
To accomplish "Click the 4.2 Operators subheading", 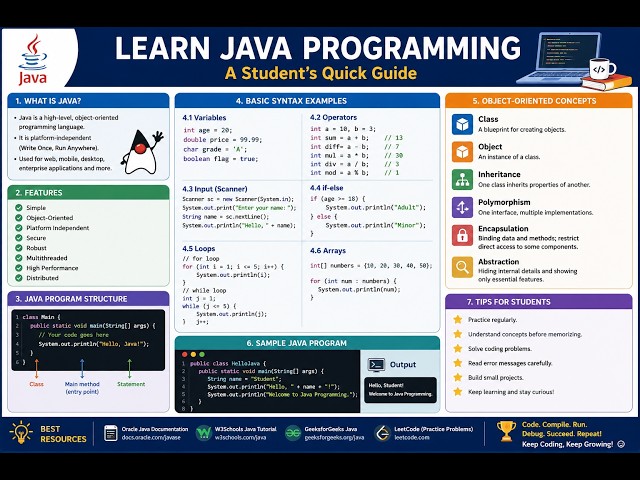I will click(x=333, y=117).
